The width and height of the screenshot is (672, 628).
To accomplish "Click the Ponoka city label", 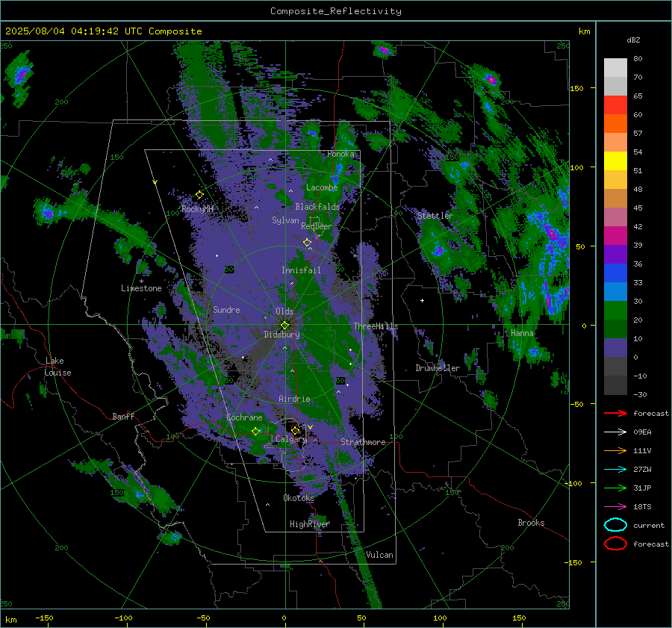I will point(340,154).
